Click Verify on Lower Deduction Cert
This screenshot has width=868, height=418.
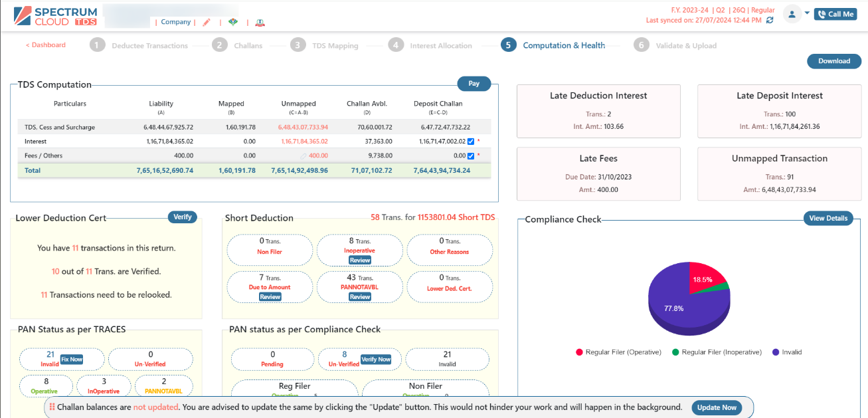pos(183,217)
